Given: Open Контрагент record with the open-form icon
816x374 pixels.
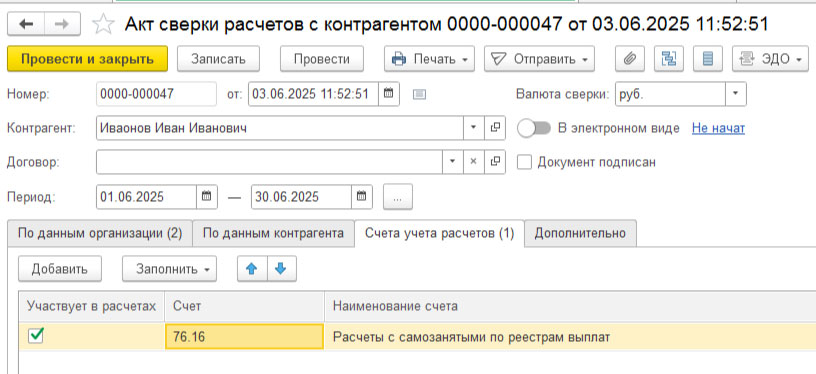Looking at the screenshot, I should [x=495, y=128].
